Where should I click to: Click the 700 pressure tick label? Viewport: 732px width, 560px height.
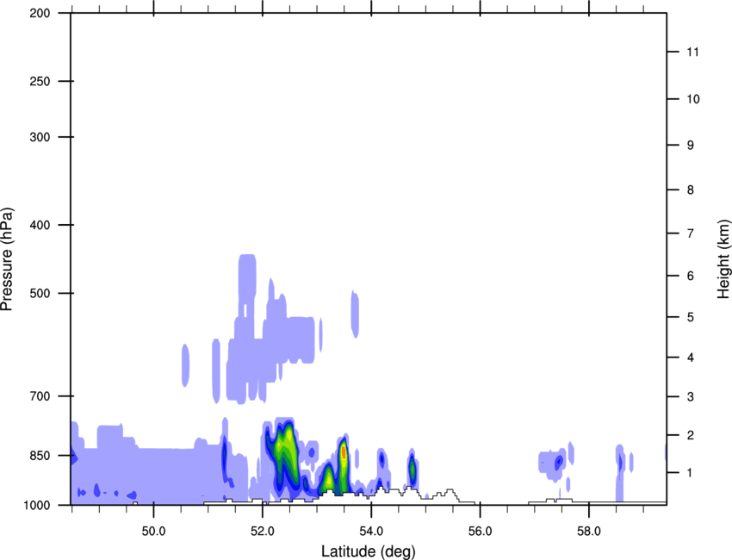(x=40, y=396)
